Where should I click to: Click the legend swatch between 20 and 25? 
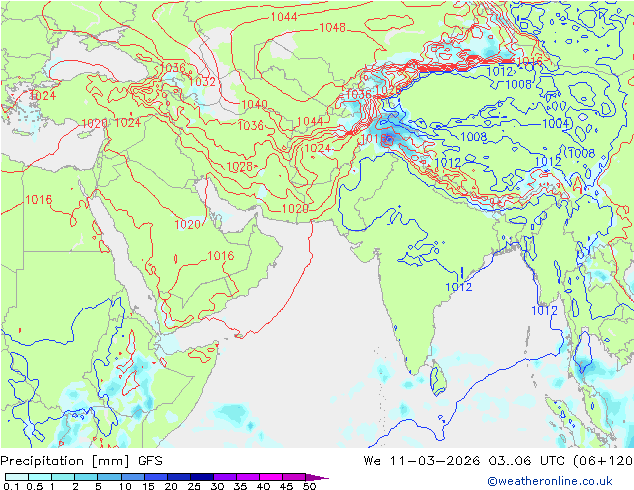(178, 477)
